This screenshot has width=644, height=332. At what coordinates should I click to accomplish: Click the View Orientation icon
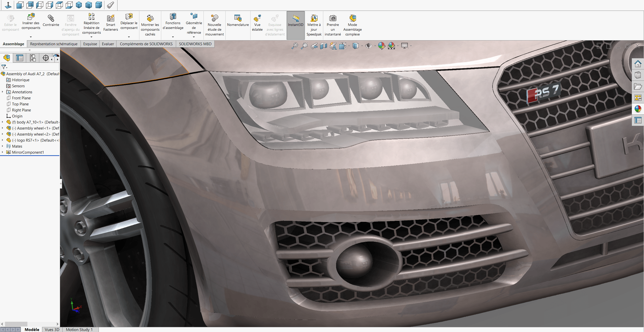coord(343,46)
